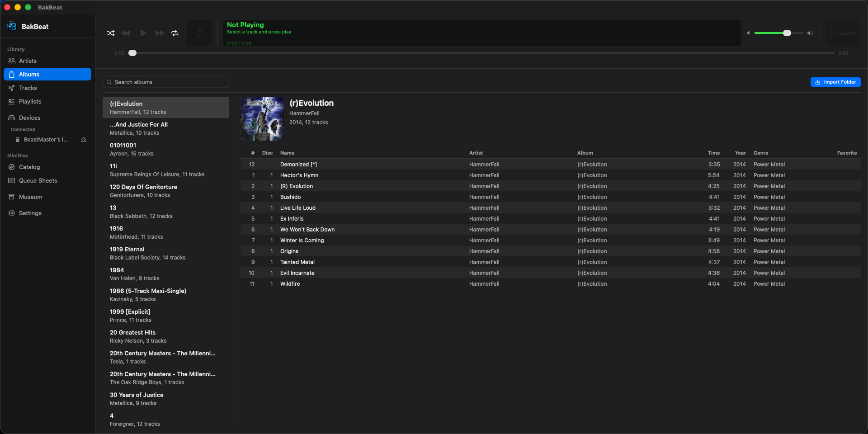Select the track Live Life Loud

coord(551,208)
